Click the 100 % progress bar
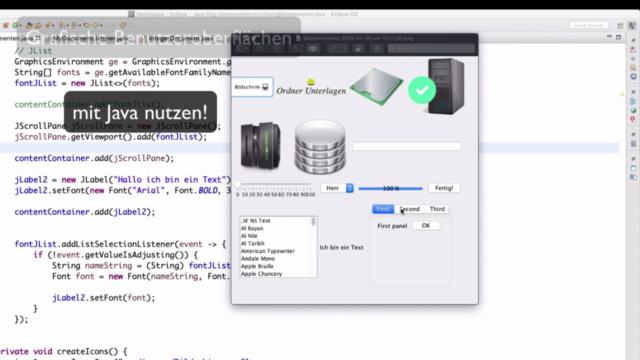The width and height of the screenshot is (640, 360). coord(391,189)
